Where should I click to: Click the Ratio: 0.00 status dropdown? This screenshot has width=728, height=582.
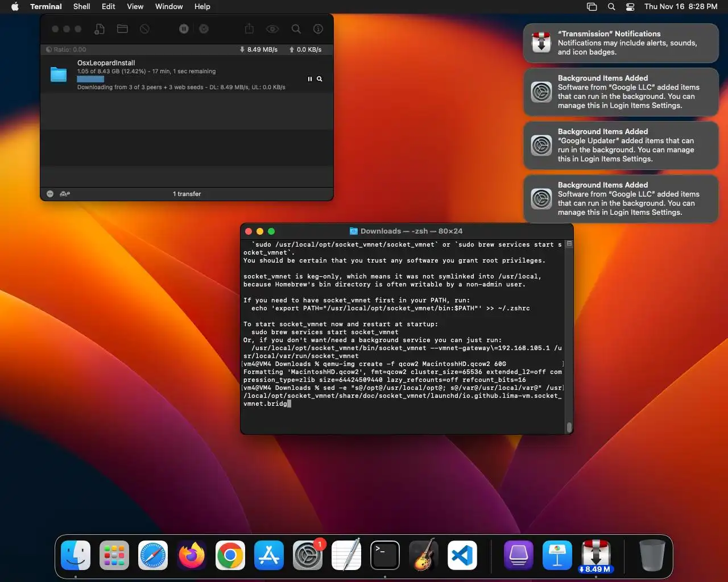tap(66, 49)
